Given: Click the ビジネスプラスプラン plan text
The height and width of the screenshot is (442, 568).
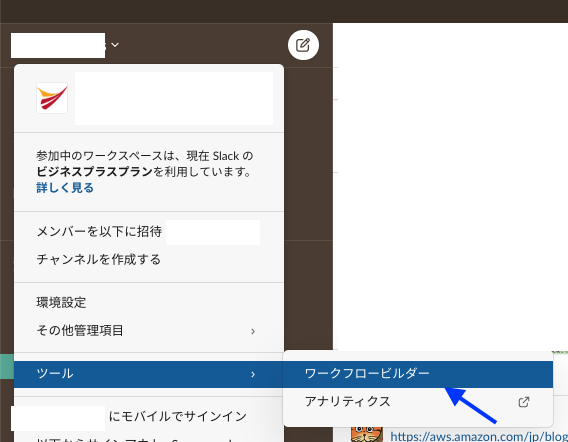Looking at the screenshot, I should [x=95, y=172].
